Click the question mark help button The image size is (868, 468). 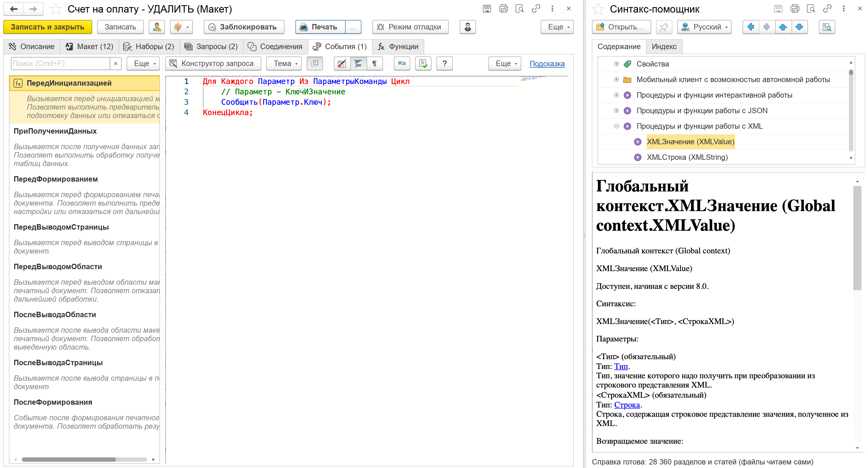(x=444, y=63)
